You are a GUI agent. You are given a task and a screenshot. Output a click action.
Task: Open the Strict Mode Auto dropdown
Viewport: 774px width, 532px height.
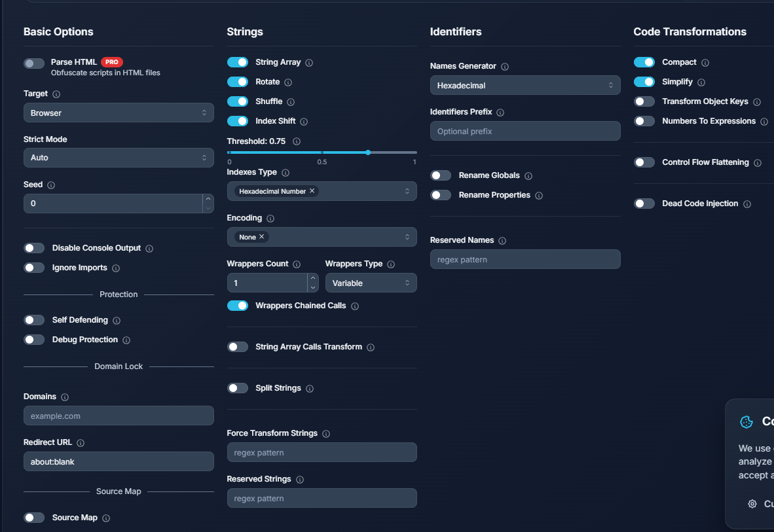119,158
